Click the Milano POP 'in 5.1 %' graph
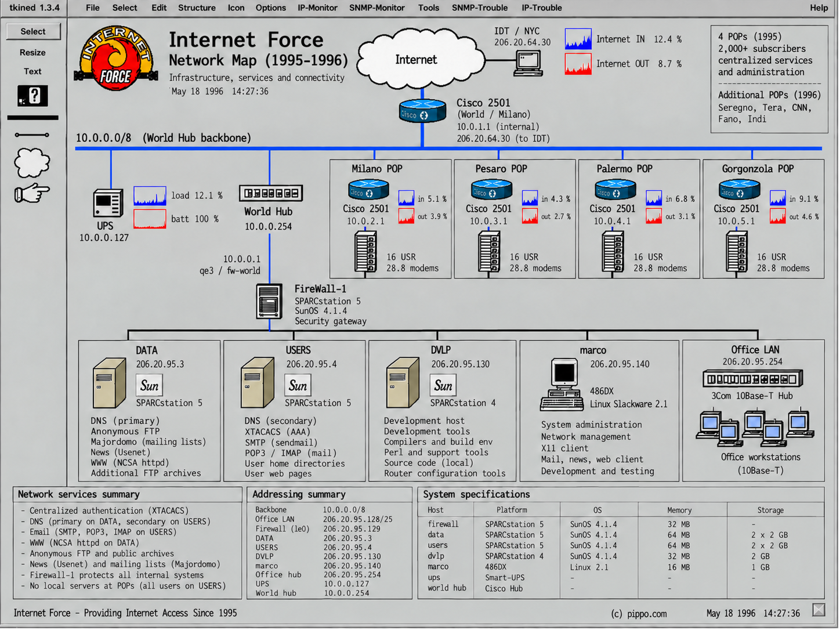The image size is (840, 630). [x=406, y=198]
